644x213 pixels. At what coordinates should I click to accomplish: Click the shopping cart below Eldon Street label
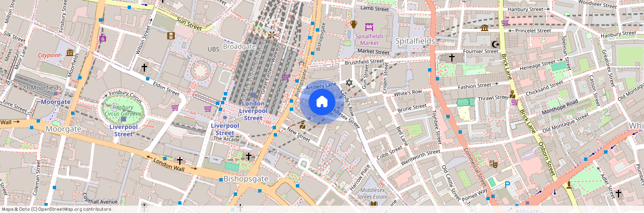point(175,108)
